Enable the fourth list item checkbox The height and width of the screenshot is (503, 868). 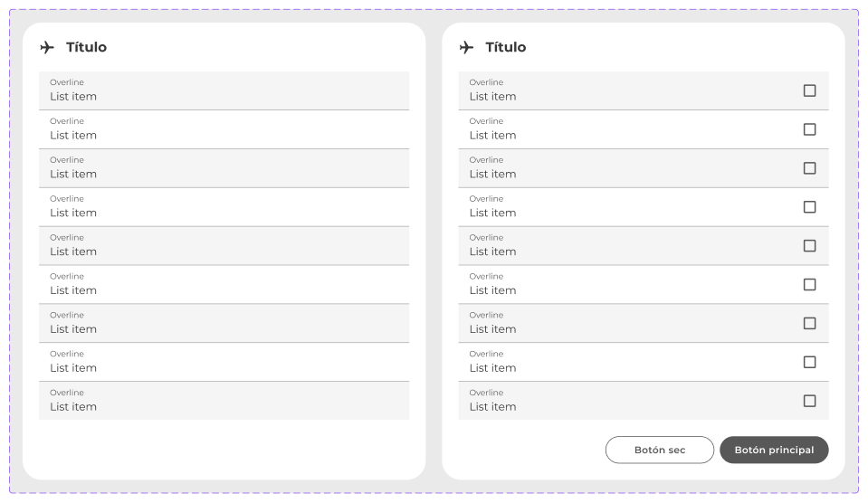(x=809, y=207)
